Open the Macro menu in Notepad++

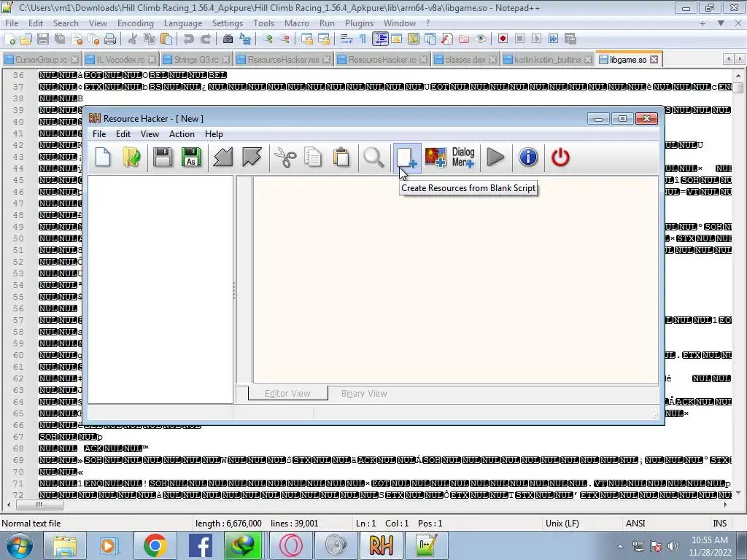pos(297,23)
